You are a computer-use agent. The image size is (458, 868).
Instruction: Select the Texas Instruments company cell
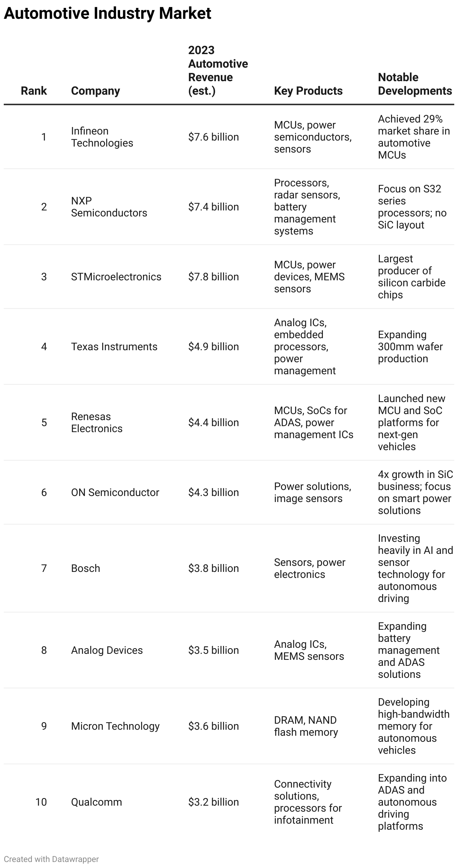click(114, 346)
